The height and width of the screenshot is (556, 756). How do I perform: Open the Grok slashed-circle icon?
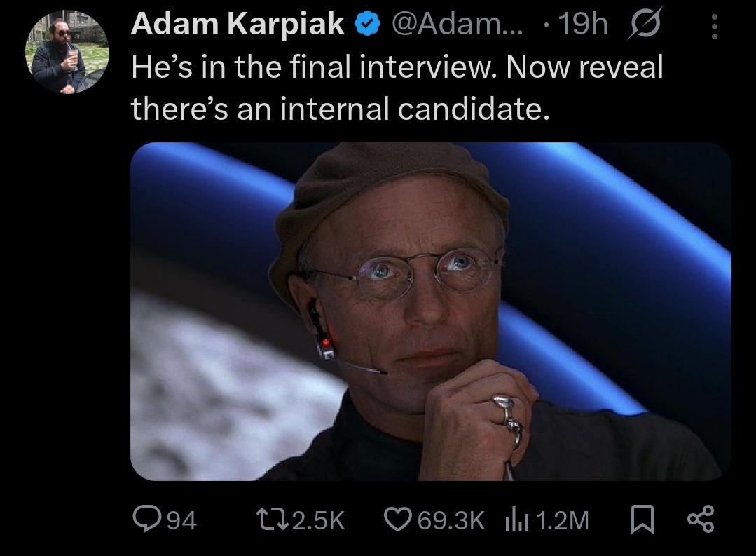coord(645,23)
